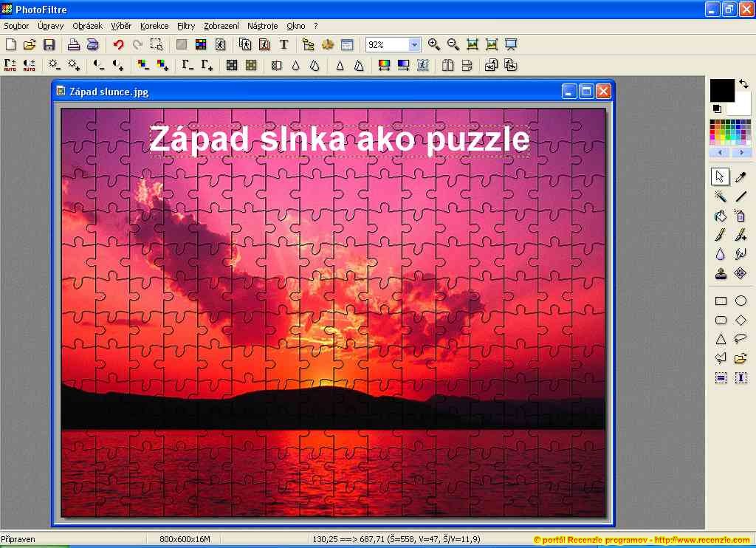The height and width of the screenshot is (548, 756).
Task: Create a new image with the New icon
Action: pos(10,45)
